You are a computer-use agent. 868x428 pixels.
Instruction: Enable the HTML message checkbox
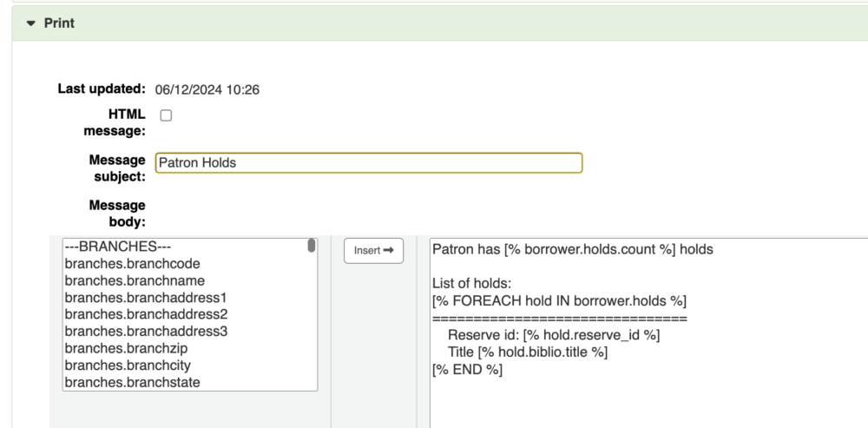pos(166,115)
